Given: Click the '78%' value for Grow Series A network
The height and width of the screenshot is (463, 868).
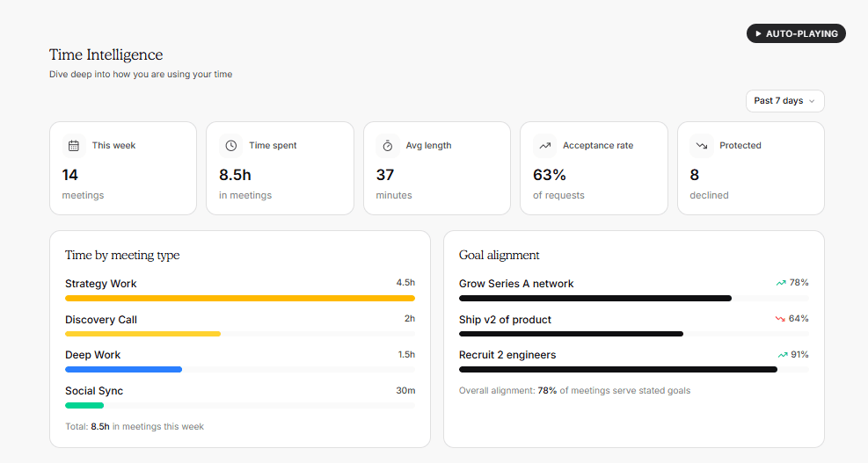Looking at the screenshot, I should pyautogui.click(x=799, y=283).
